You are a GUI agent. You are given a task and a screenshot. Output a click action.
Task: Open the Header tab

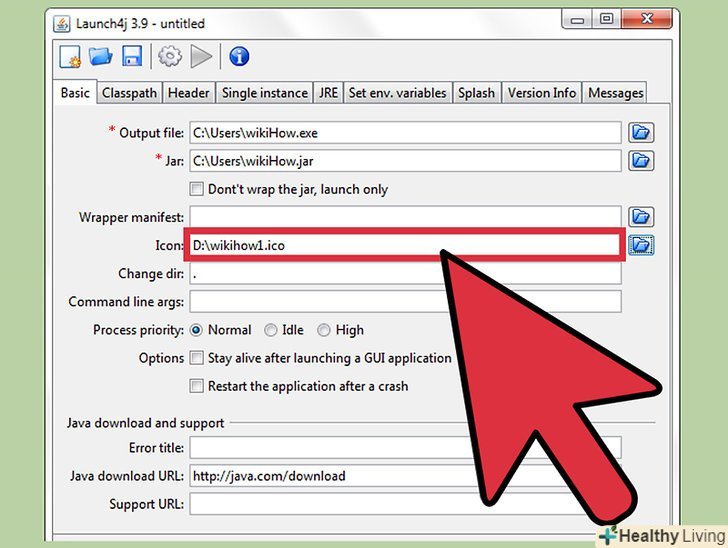[x=188, y=93]
